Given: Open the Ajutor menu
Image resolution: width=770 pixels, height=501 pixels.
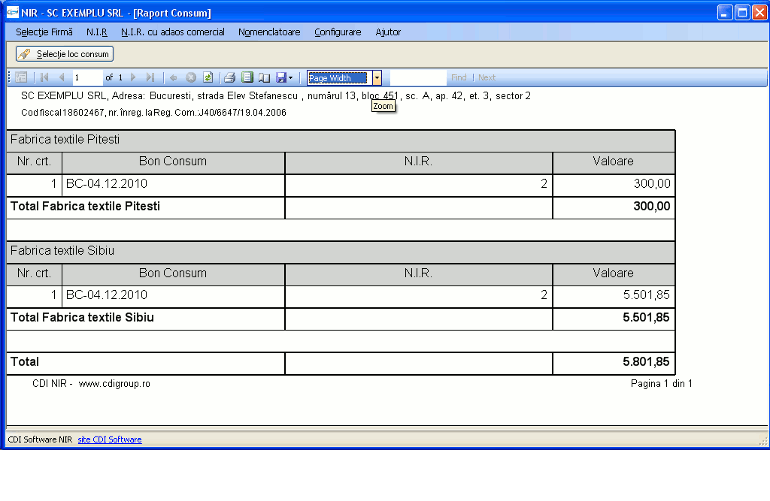Looking at the screenshot, I should pyautogui.click(x=388, y=32).
